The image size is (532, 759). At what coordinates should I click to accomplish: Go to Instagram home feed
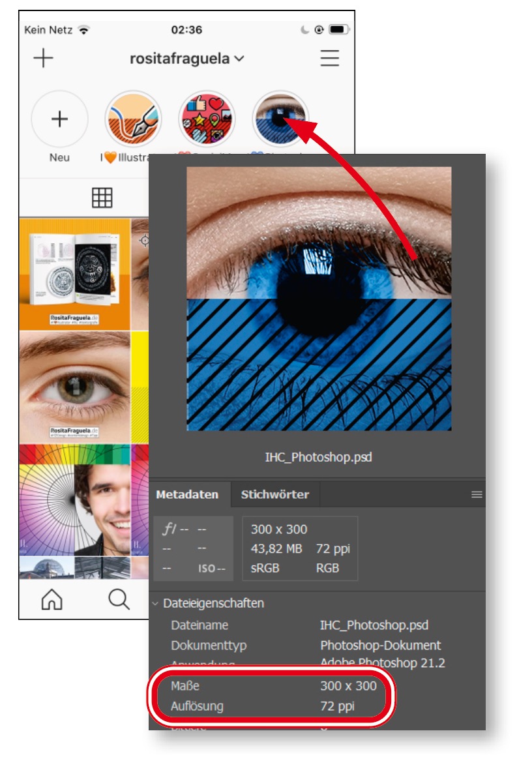click(x=52, y=599)
